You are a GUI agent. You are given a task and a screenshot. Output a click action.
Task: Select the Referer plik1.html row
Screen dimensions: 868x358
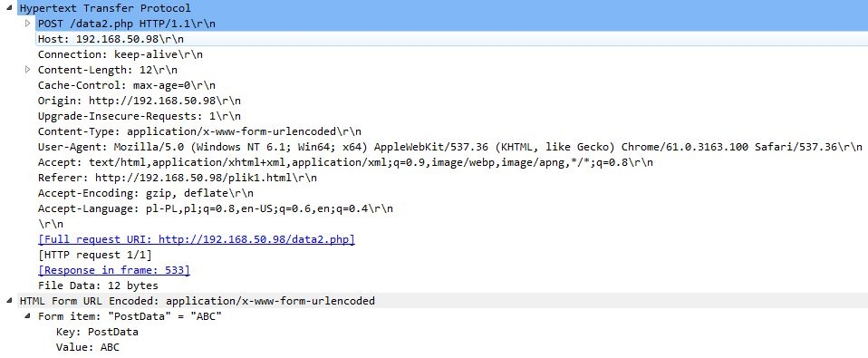tap(178, 179)
